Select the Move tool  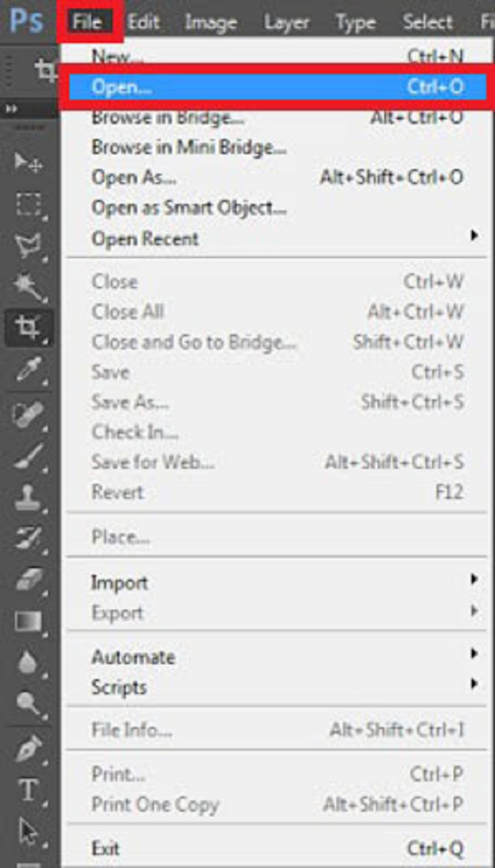pos(28,161)
